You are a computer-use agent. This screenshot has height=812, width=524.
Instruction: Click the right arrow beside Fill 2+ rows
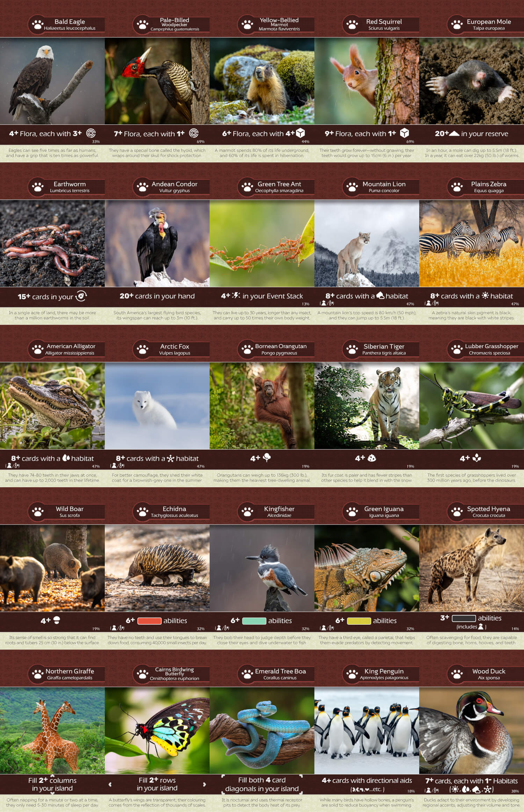click(x=204, y=784)
